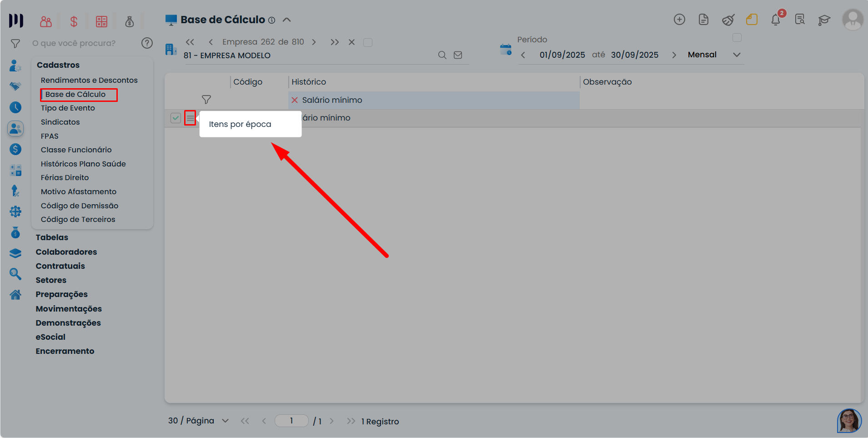Click the add (plus circle) icon in header
Viewport: 868px width, 438px height.
point(679,20)
